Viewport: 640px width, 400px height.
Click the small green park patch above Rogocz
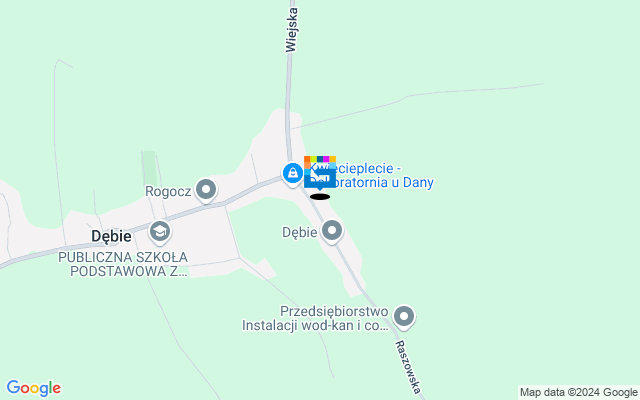click(x=149, y=168)
